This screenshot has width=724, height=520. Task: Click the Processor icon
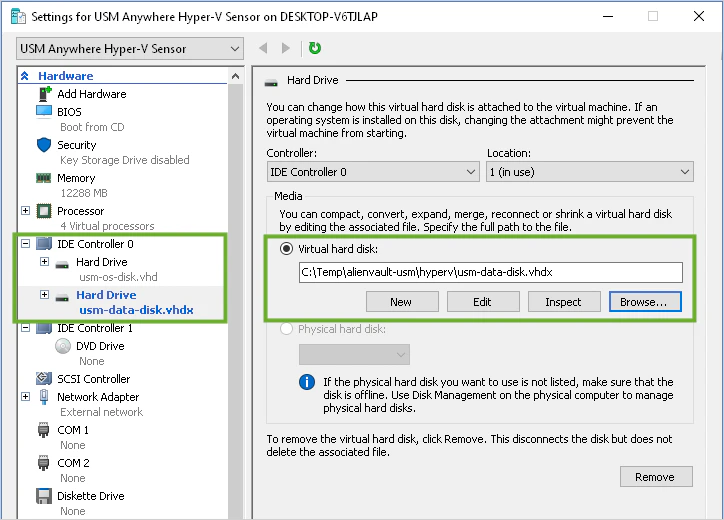pos(44,211)
